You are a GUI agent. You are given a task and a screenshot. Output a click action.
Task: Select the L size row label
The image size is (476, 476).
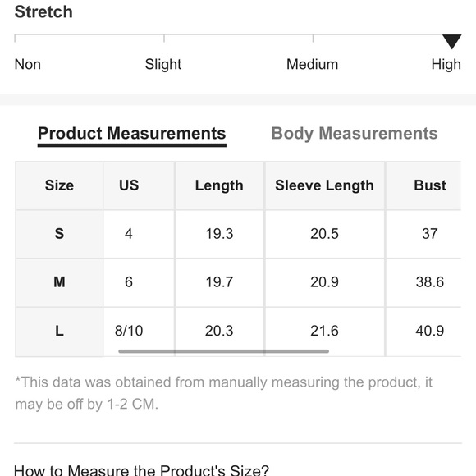coord(59,331)
